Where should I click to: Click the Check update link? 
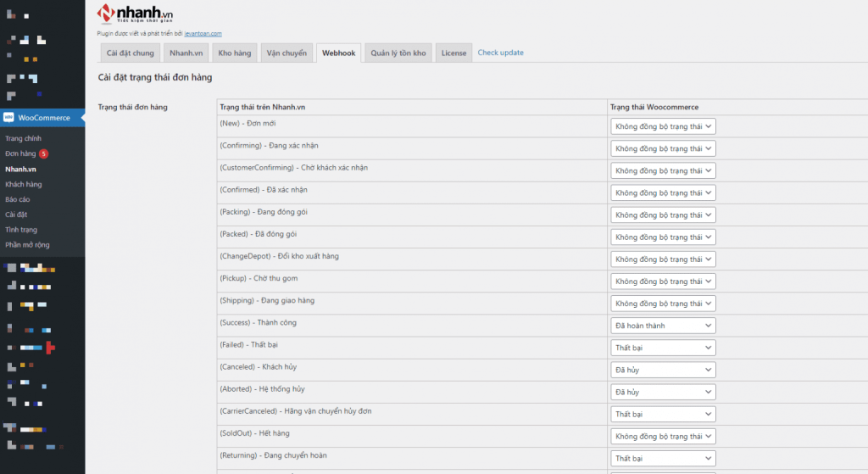pyautogui.click(x=500, y=53)
